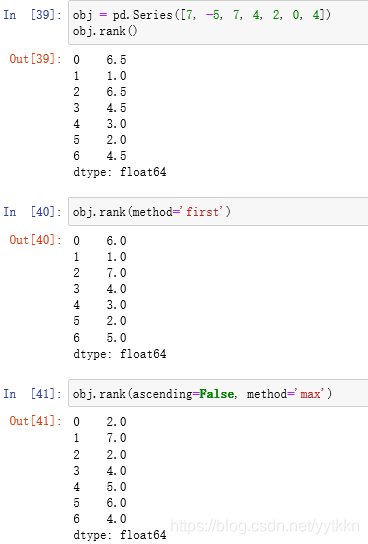Viewport: 368px width, 544px height.
Task: Click 'dtype: float64' under Out[39]
Action: pyautogui.click(x=120, y=172)
